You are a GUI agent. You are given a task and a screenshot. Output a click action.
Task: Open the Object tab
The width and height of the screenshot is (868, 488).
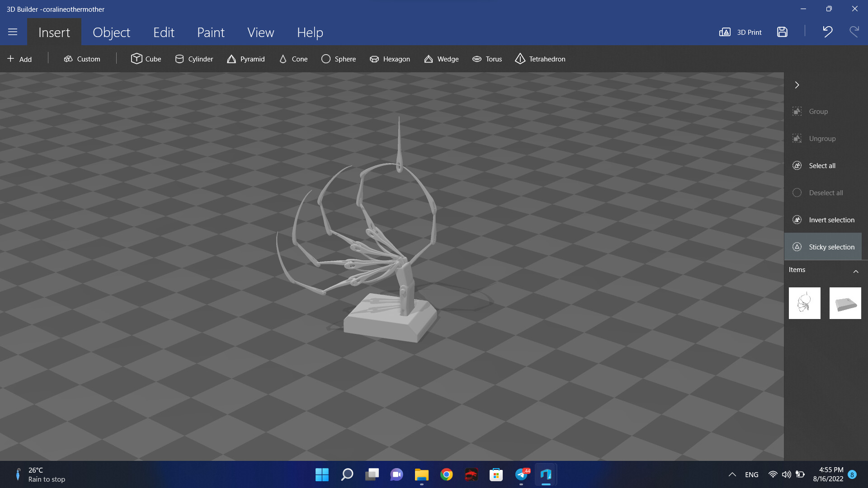111,32
